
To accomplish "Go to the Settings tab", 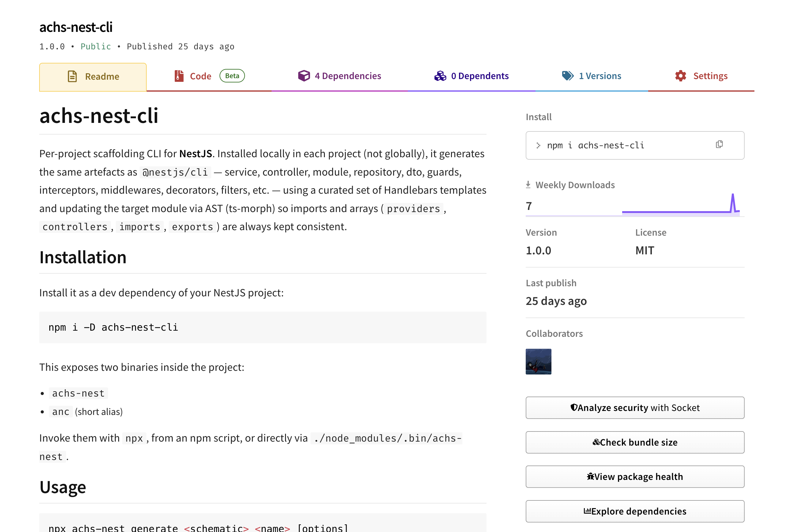I will tap(701, 76).
